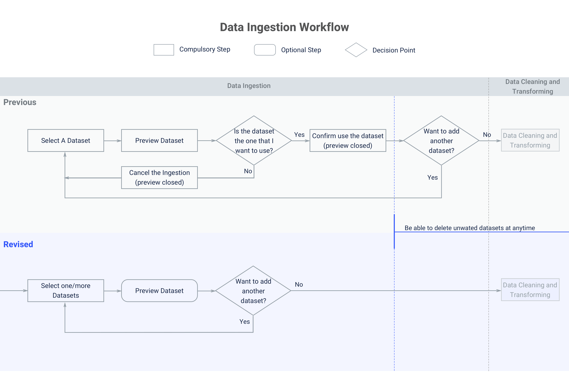The image size is (569, 392).
Task: Click the 'Data Ingestion Workflow' title
Action: point(284,27)
